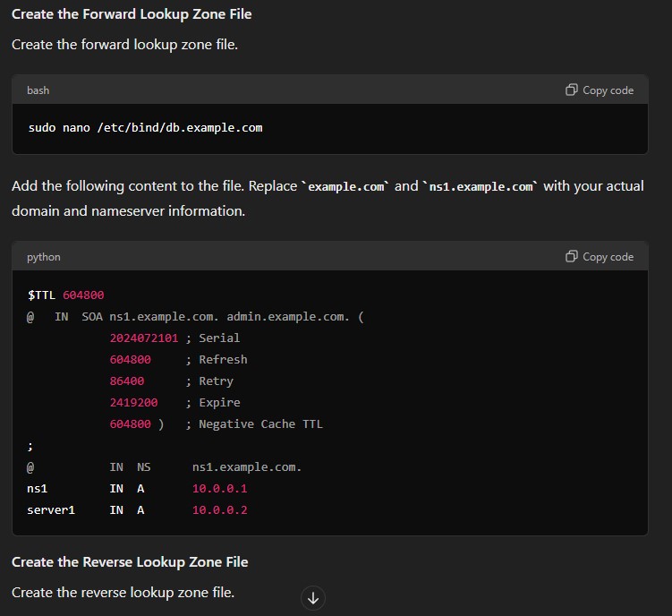This screenshot has height=616, width=672.
Task: Click 'admin.example.com.' in the SOA line
Action: pos(288,317)
